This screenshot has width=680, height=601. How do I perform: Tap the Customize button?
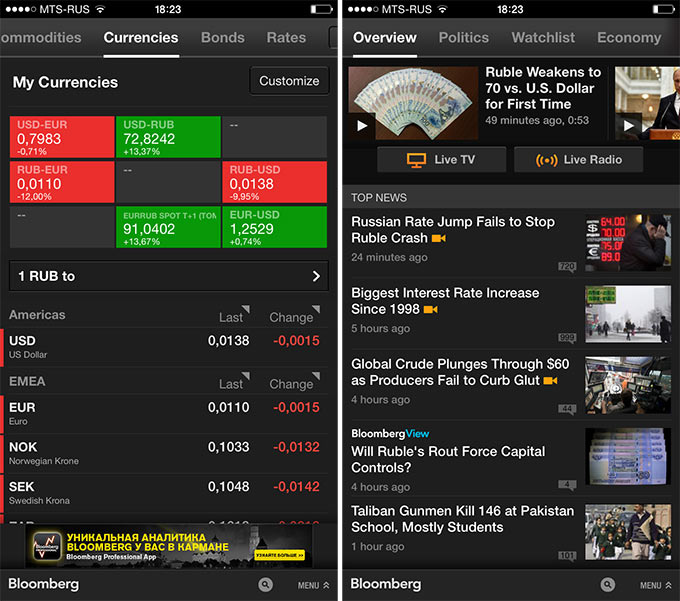pyautogui.click(x=289, y=81)
